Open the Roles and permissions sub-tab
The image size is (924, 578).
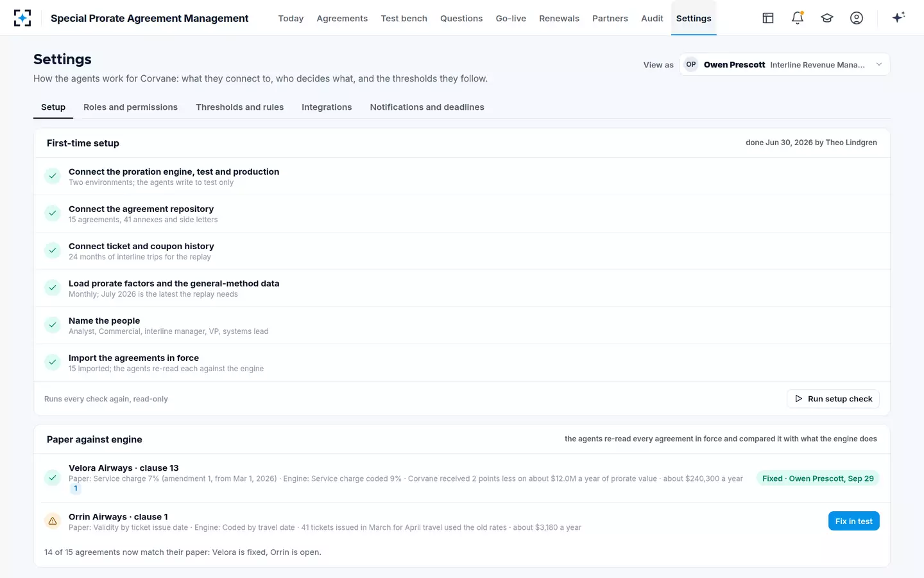[130, 107]
